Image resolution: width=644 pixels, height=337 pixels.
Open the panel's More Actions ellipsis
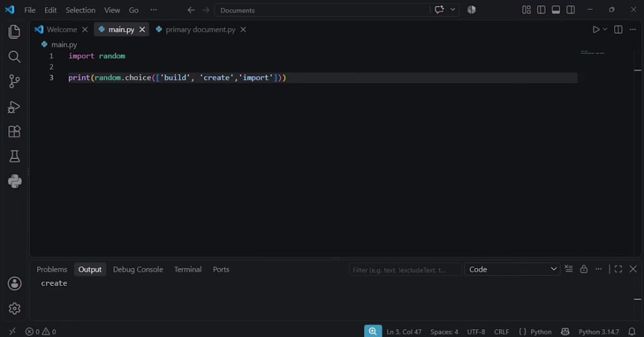tap(598, 269)
